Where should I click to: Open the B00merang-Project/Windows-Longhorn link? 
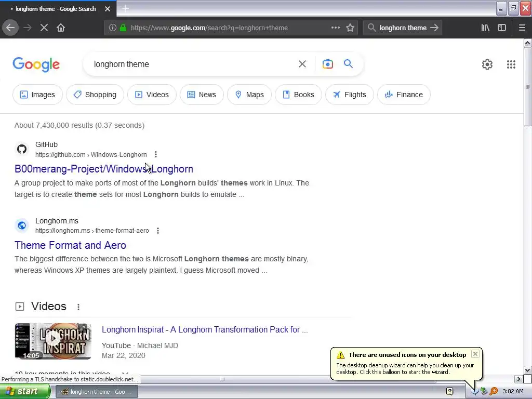104,169
